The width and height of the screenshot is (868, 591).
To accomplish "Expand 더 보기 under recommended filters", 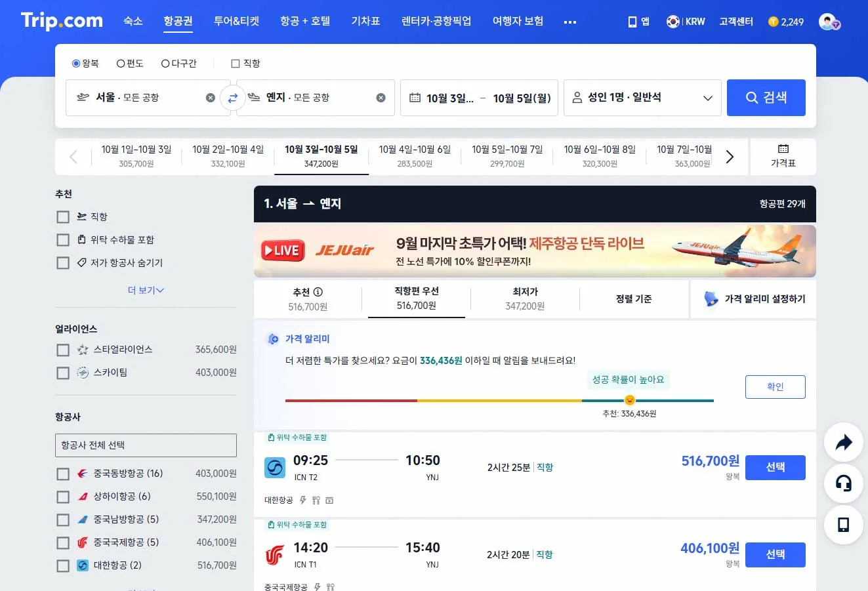I will 146,290.
